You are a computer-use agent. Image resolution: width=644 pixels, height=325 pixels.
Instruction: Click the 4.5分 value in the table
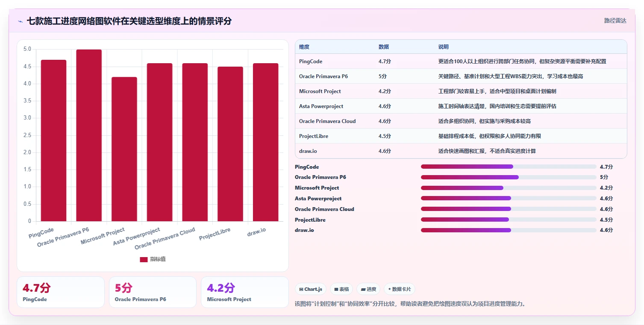click(x=385, y=136)
